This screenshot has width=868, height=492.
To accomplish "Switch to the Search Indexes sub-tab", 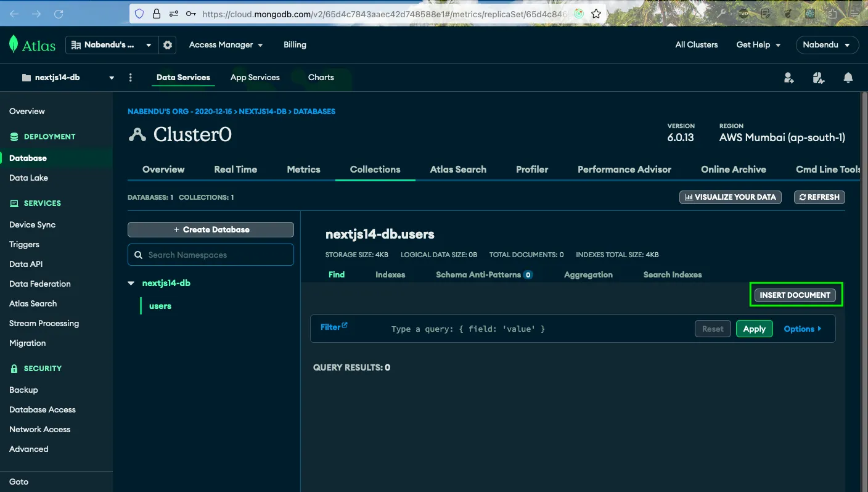I will (673, 275).
